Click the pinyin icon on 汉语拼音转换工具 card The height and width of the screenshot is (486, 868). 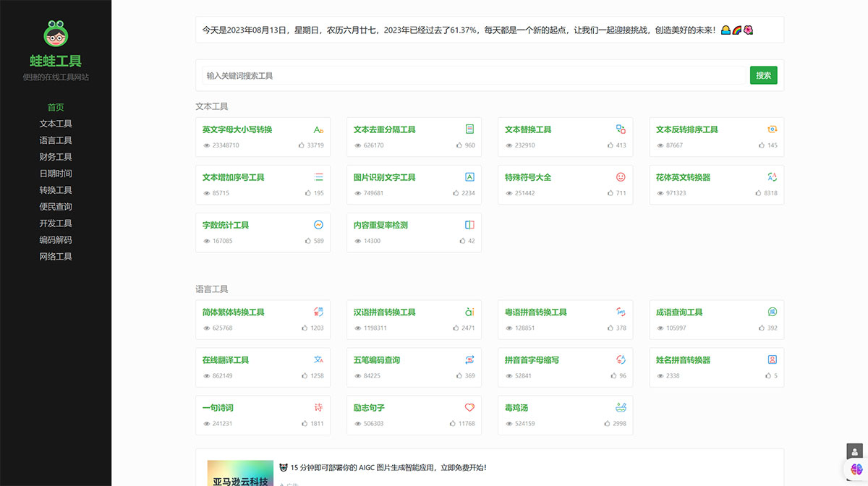point(469,311)
